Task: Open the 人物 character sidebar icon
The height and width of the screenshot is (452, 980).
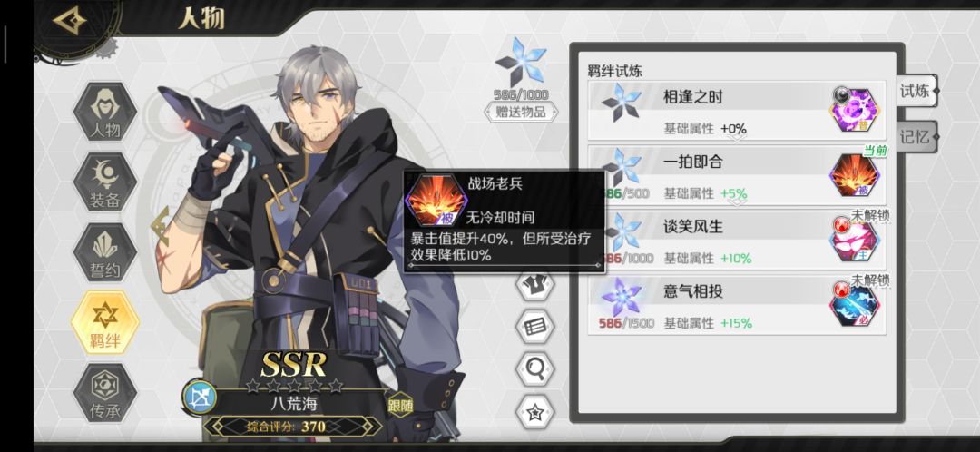Action: coord(105,113)
